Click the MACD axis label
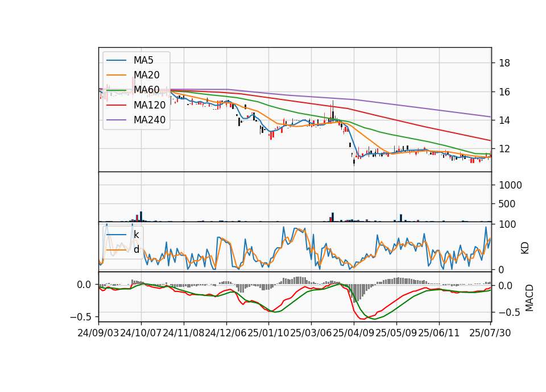The height and width of the screenshot is (392, 546). (530, 298)
